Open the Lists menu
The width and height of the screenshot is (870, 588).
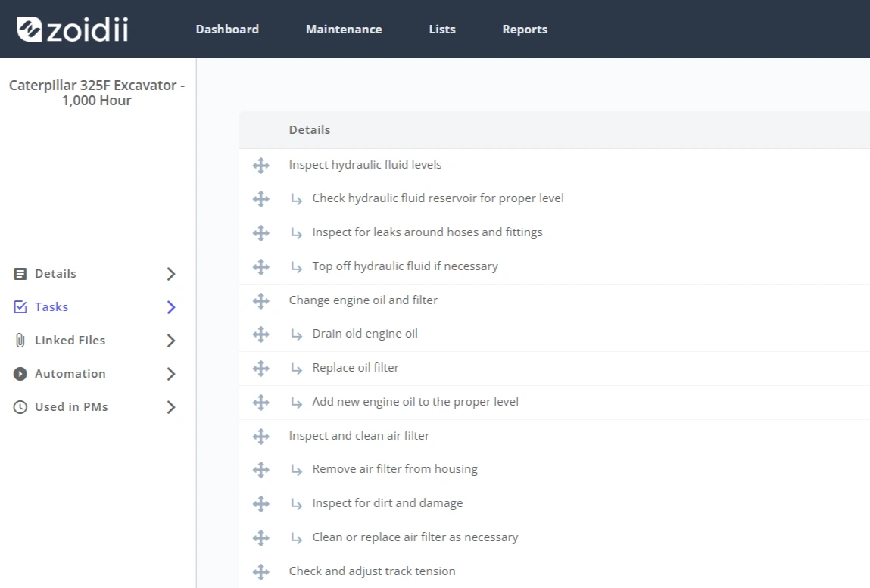coord(442,30)
